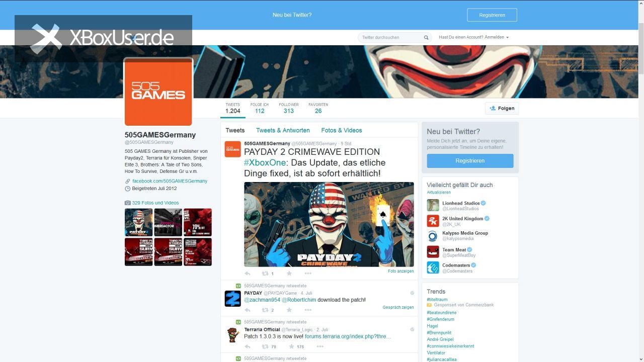Open facebook.com/505GAMESGermany link

[170, 181]
